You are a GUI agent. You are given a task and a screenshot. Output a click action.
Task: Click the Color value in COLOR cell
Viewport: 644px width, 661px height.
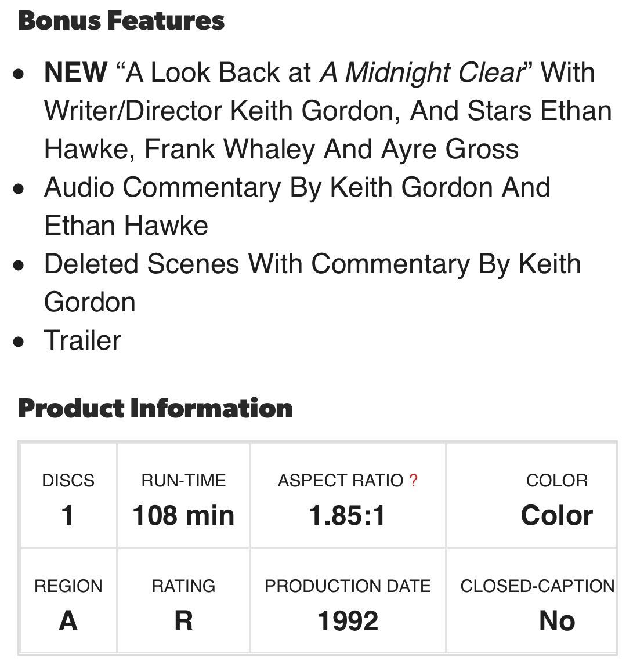point(557,515)
